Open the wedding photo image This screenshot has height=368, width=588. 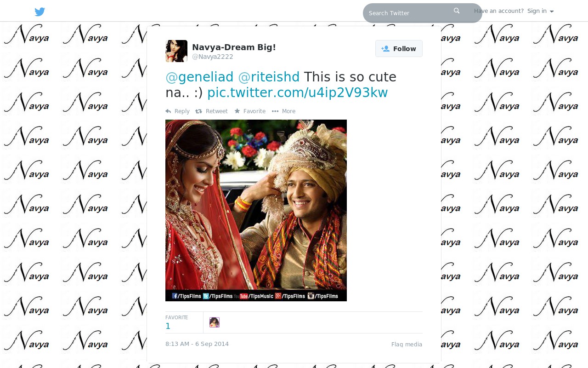[256, 210]
